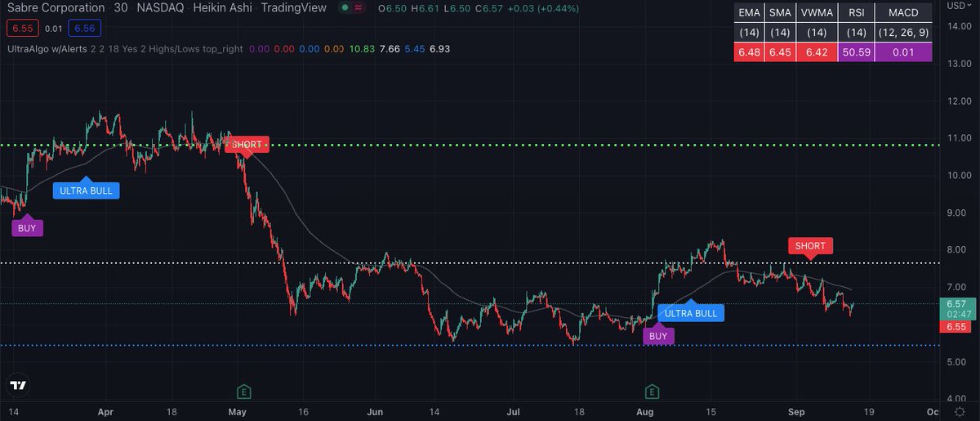The width and height of the screenshot is (980, 421).
Task: Click the 7.66 indicator value in legend
Action: [390, 49]
